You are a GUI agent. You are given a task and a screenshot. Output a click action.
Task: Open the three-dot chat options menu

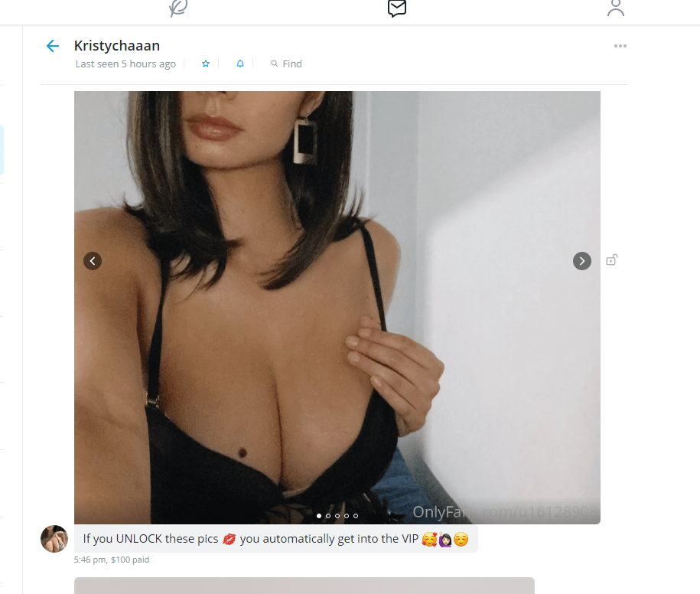[x=620, y=46]
